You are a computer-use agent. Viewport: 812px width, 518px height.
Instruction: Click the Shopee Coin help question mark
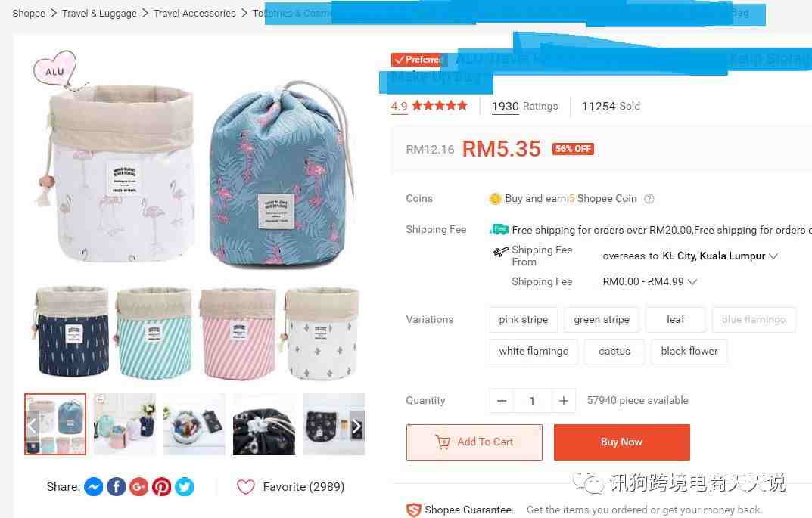point(649,199)
